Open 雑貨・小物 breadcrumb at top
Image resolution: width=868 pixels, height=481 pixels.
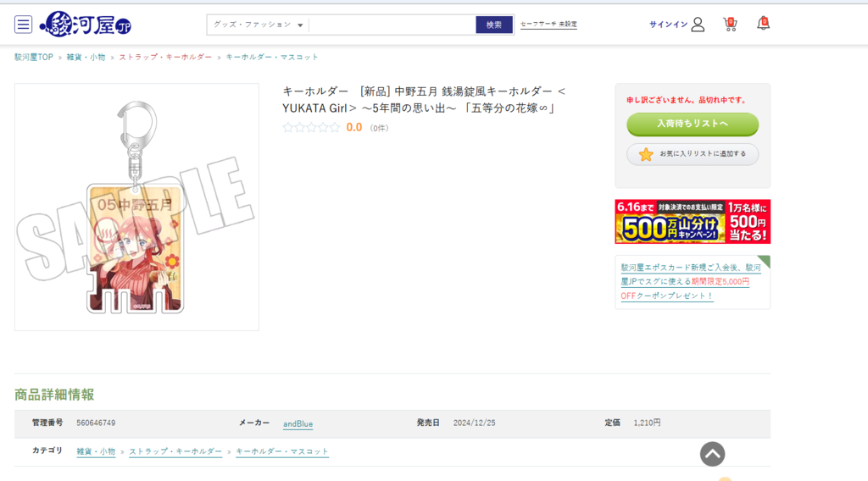tap(86, 57)
